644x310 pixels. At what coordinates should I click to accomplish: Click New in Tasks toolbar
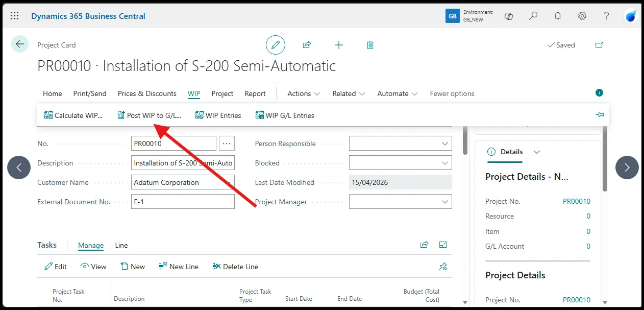click(133, 267)
